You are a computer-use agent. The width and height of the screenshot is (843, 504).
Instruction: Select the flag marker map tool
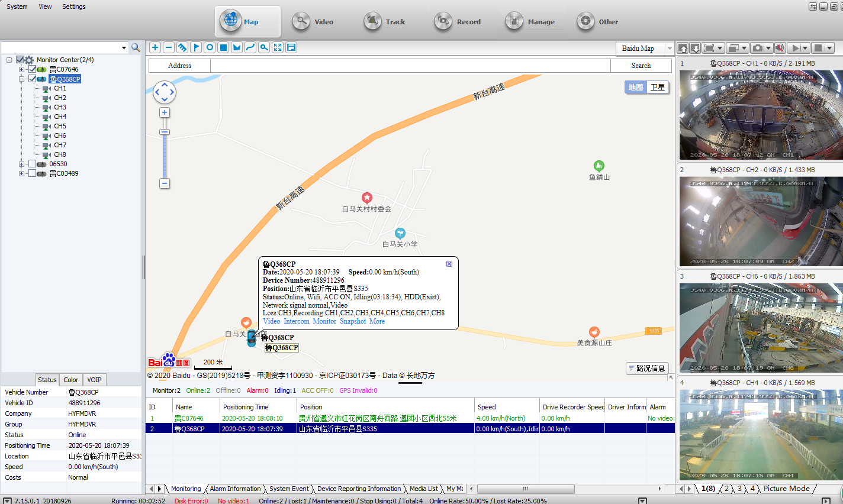tap(196, 47)
